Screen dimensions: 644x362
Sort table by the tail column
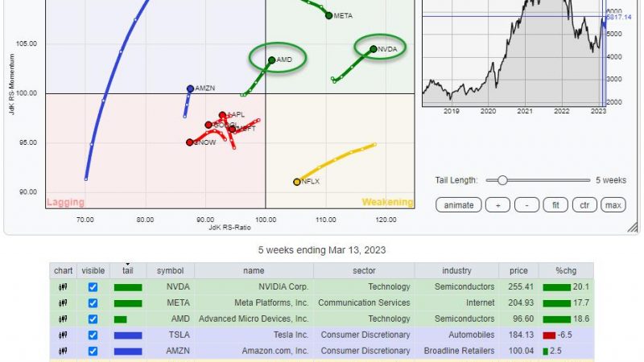pyautogui.click(x=128, y=271)
